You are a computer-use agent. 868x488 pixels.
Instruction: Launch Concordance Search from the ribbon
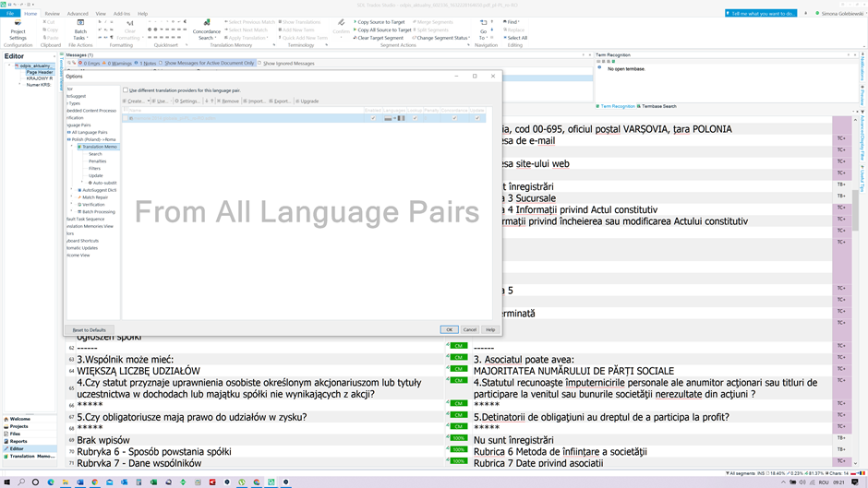[x=207, y=30]
